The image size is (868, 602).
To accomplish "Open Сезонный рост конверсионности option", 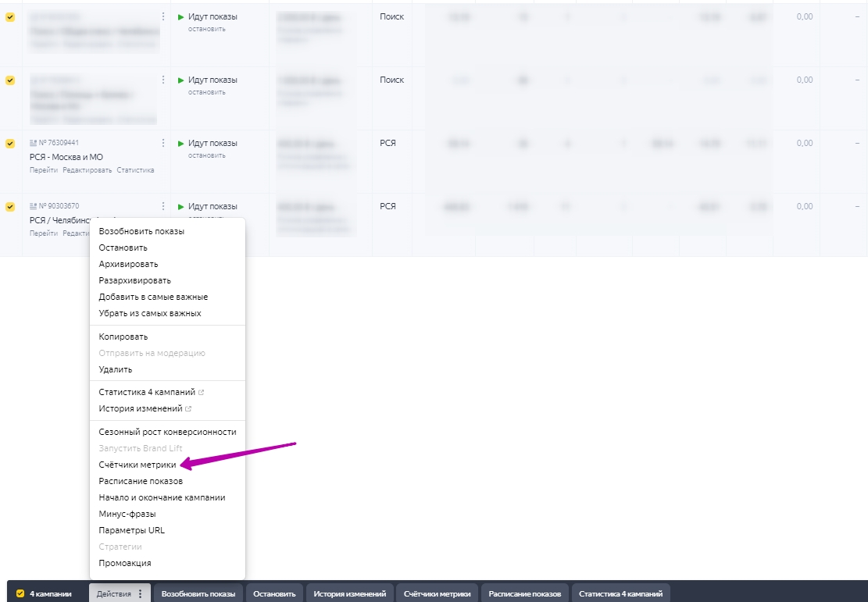I will click(x=167, y=432).
